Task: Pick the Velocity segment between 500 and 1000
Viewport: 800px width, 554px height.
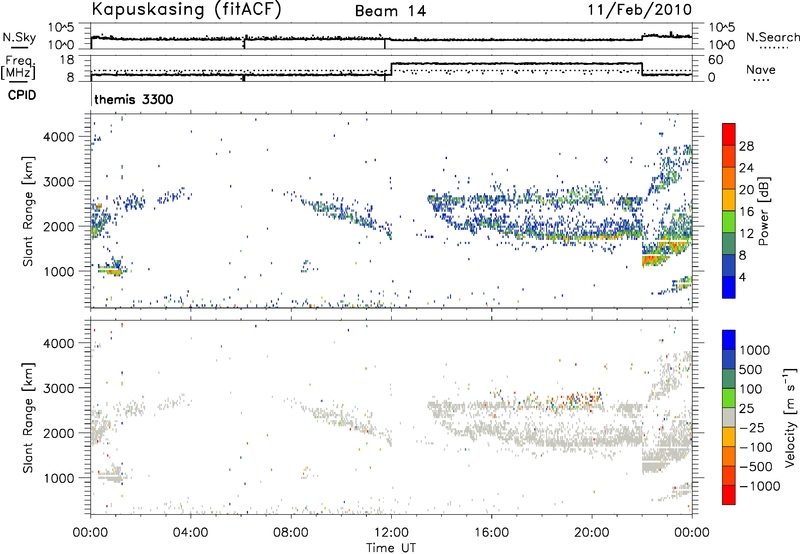Action: click(729, 359)
